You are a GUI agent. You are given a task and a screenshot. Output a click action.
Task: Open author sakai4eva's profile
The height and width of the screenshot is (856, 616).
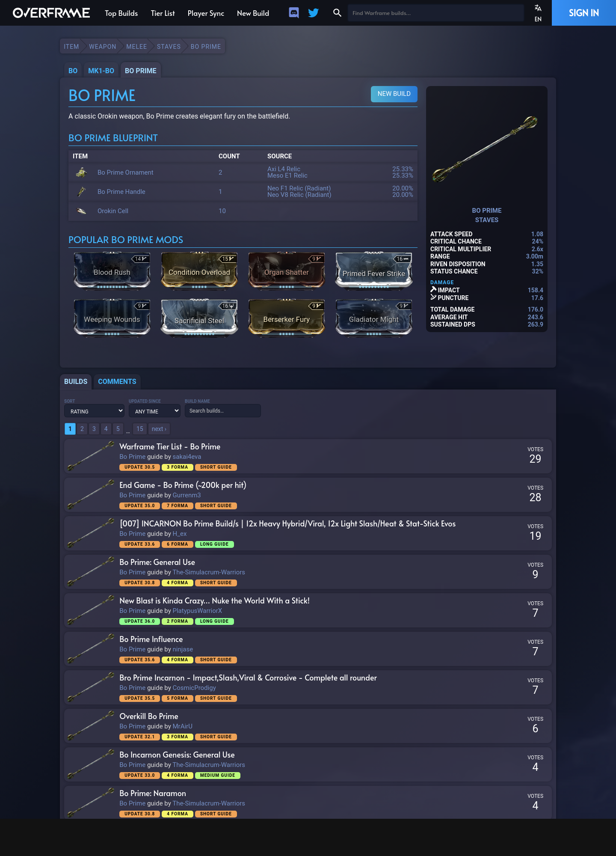pyautogui.click(x=187, y=457)
